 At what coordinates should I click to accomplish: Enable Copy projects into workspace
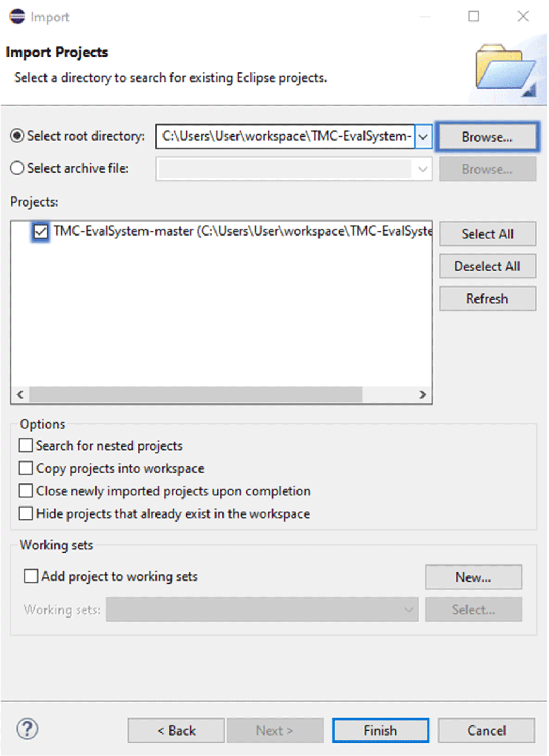pyautogui.click(x=26, y=468)
